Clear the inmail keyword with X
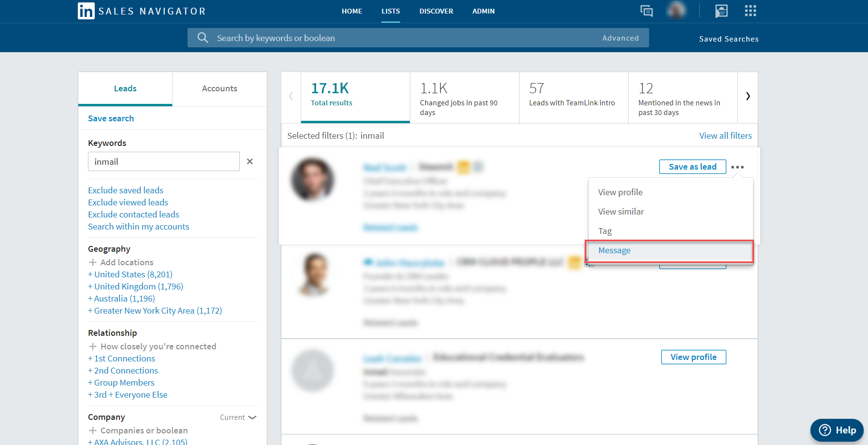The height and width of the screenshot is (445, 868). tap(250, 161)
